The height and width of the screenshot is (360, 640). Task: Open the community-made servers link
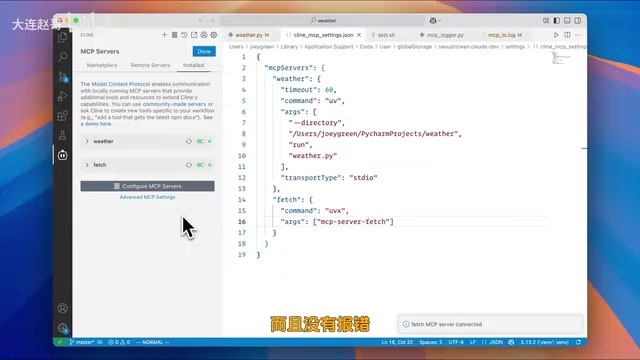pyautogui.click(x=174, y=104)
